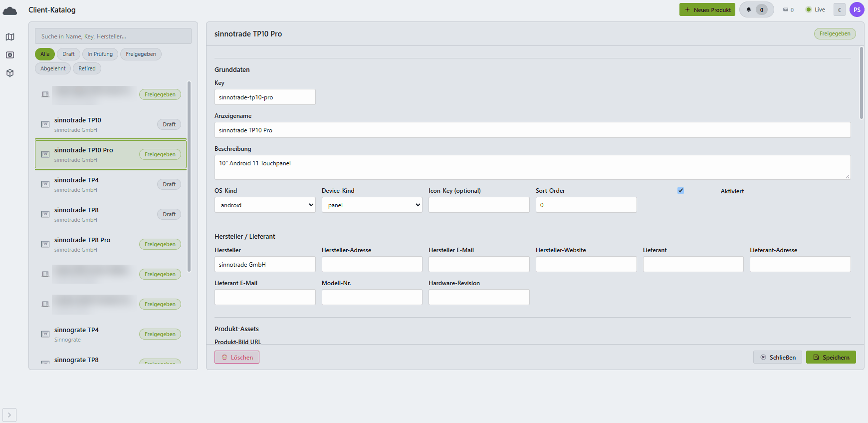Filter list by Retired status

click(87, 68)
